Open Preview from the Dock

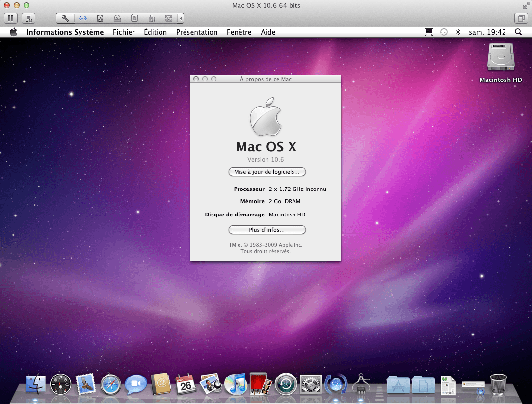pos(211,384)
